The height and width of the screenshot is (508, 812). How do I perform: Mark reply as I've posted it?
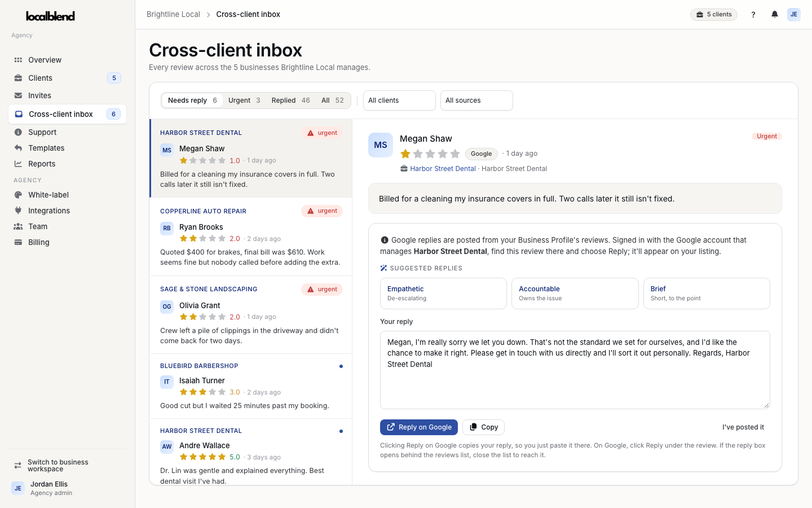point(743,427)
